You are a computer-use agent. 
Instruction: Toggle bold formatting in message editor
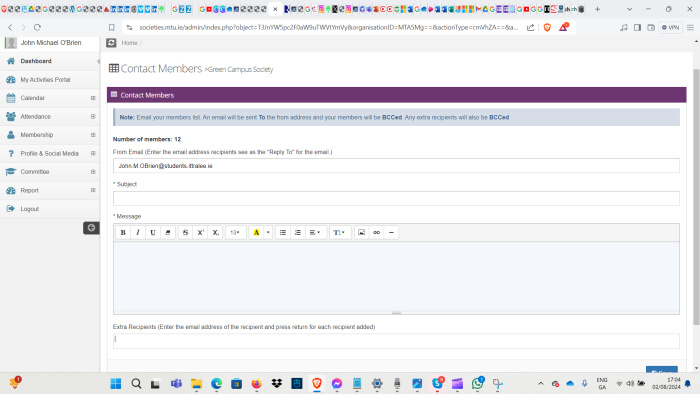pyautogui.click(x=123, y=232)
